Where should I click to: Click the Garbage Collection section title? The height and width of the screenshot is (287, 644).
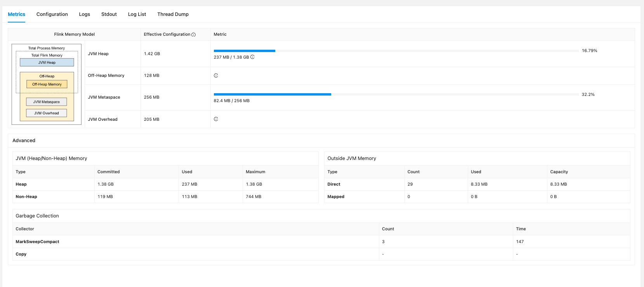[37, 216]
